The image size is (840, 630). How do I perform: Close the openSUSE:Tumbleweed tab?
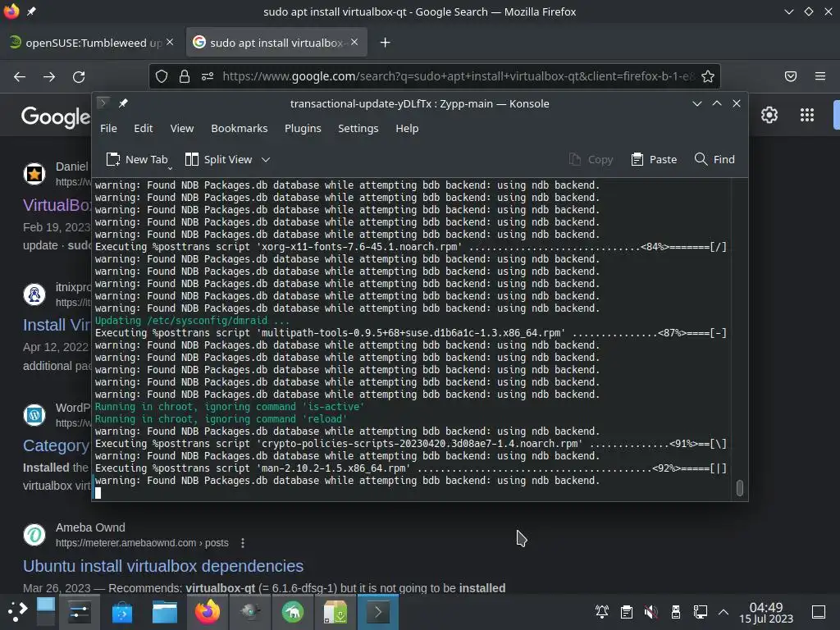(x=170, y=42)
